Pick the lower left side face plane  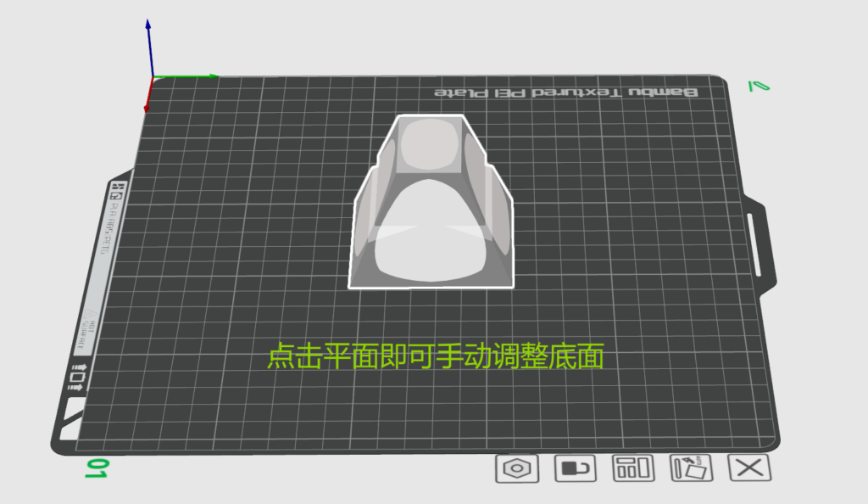365,229
